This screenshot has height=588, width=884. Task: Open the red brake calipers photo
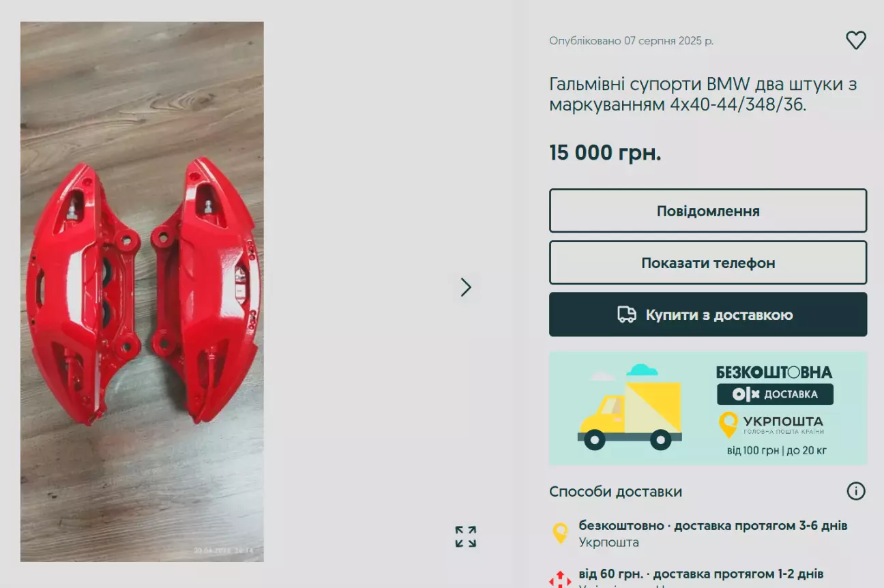tap(142, 292)
